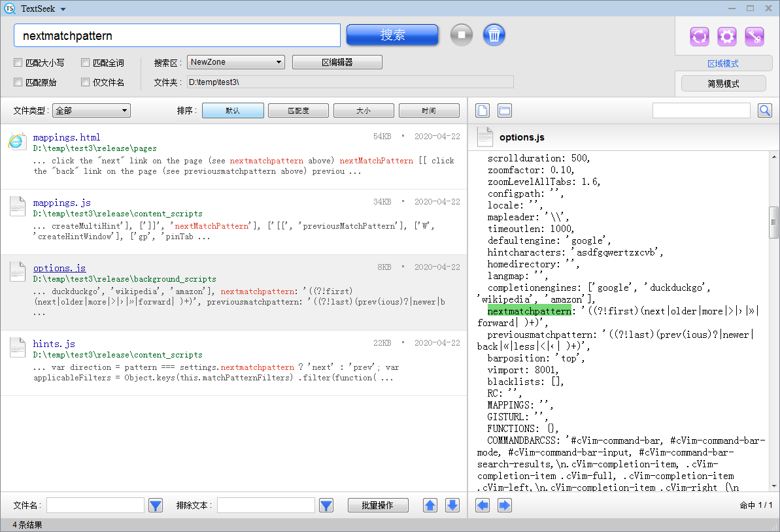Viewport: 780px width, 532px height.
Task: Click the preview pane search magnifier icon
Action: tap(765, 110)
